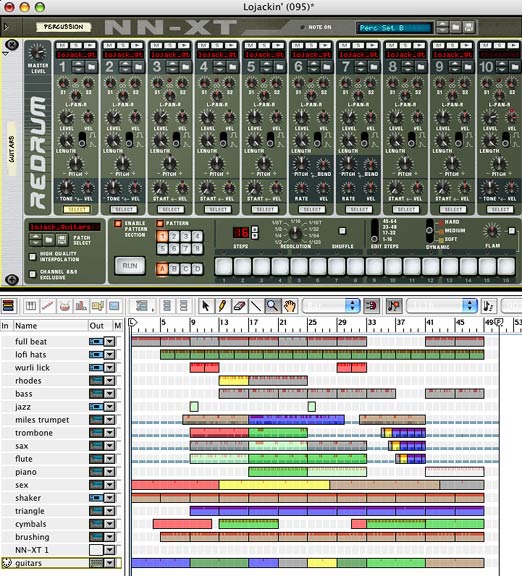
Task: Switch to arrange/edit view with stacked-bars icon
Action: click(8, 306)
